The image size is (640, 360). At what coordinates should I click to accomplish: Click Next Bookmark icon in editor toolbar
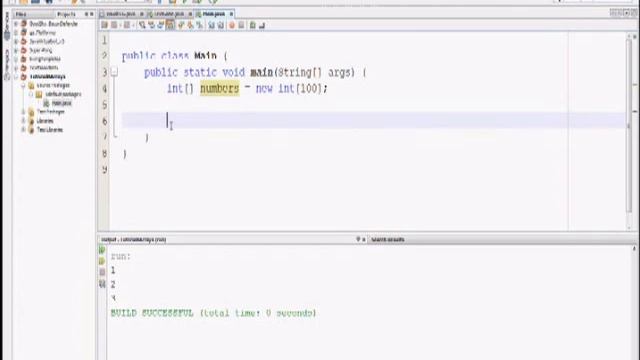[x=190, y=25]
